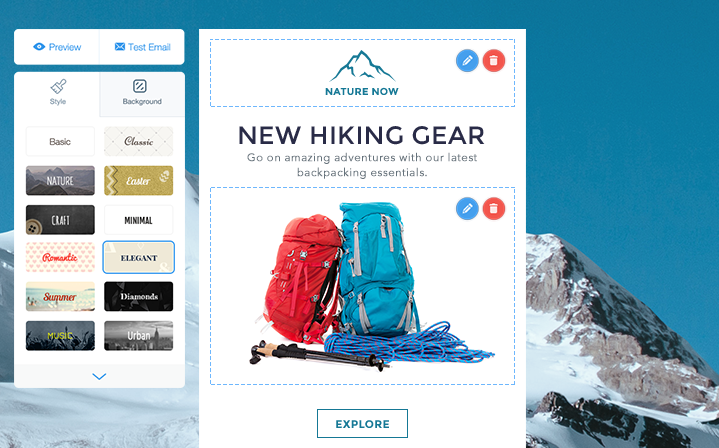Open the Style tab with paintbrush icon
This screenshot has height=448, width=719.
click(x=57, y=93)
